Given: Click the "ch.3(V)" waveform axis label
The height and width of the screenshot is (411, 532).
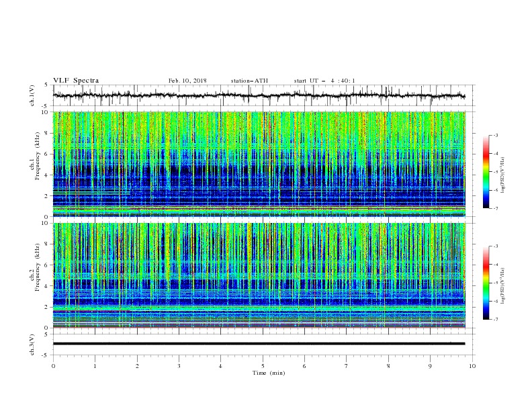Looking at the screenshot, I should pyautogui.click(x=32, y=345).
